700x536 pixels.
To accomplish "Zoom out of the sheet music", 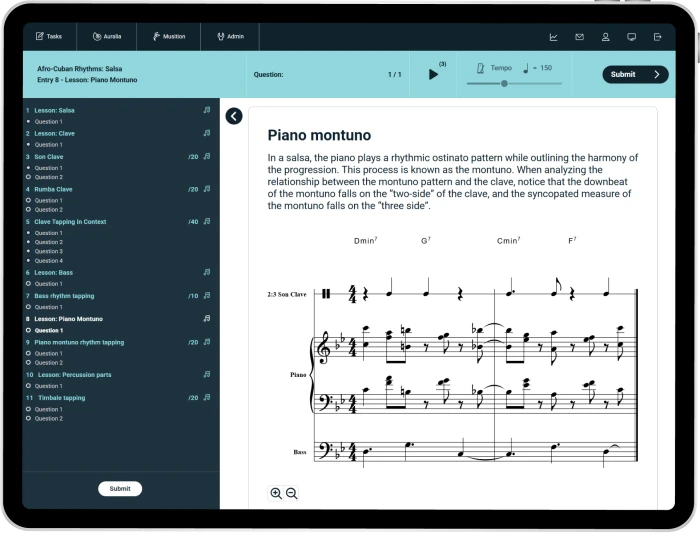I will click(x=292, y=493).
